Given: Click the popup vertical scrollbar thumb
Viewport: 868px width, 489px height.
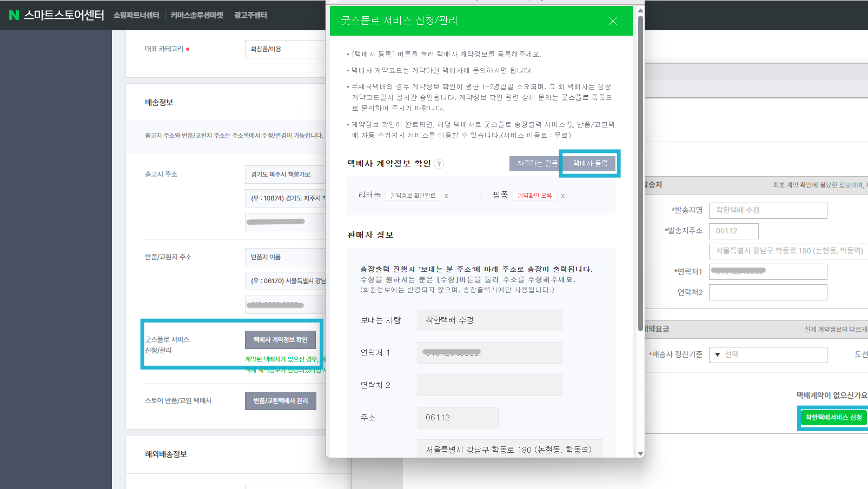Looking at the screenshot, I should [x=640, y=173].
